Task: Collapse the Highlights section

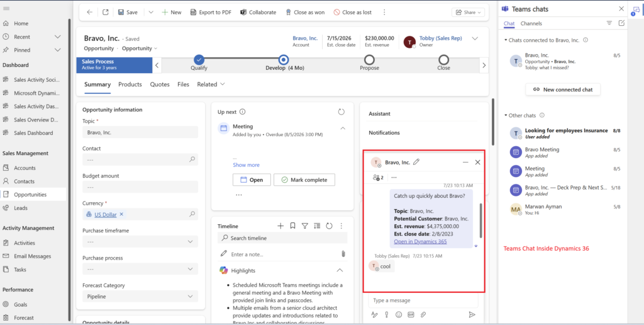Action: 340,270
